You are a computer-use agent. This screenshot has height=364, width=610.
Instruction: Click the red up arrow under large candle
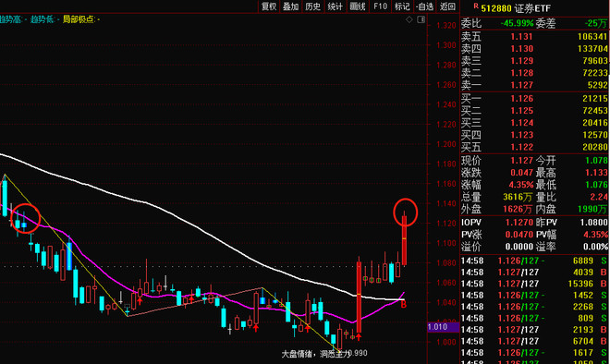point(359,336)
